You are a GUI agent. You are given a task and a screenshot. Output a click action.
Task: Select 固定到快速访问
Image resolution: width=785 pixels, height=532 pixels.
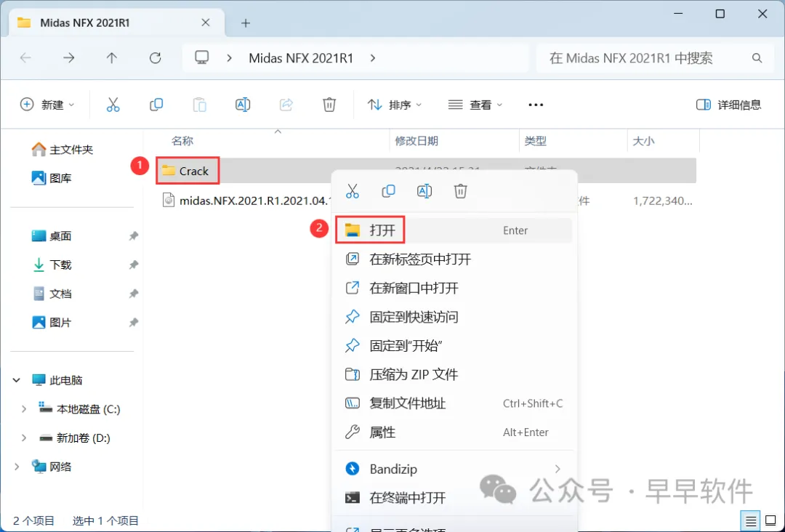tap(454, 317)
